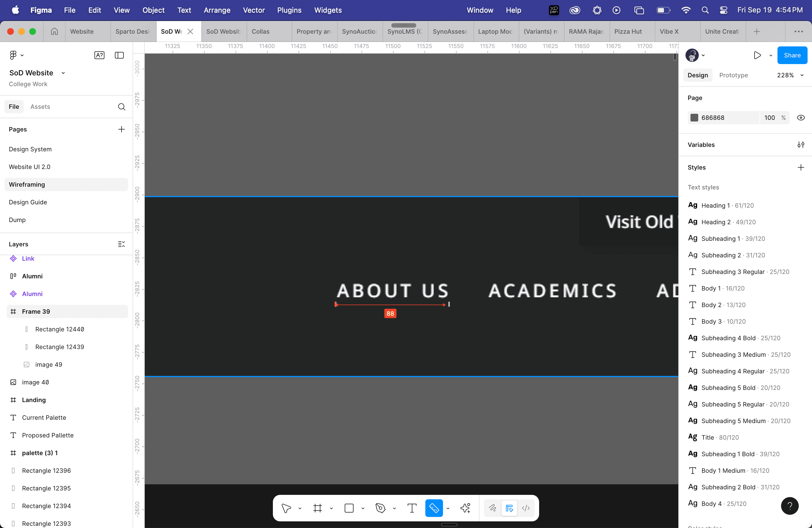Select the Frame tool in toolbar

coord(318,508)
